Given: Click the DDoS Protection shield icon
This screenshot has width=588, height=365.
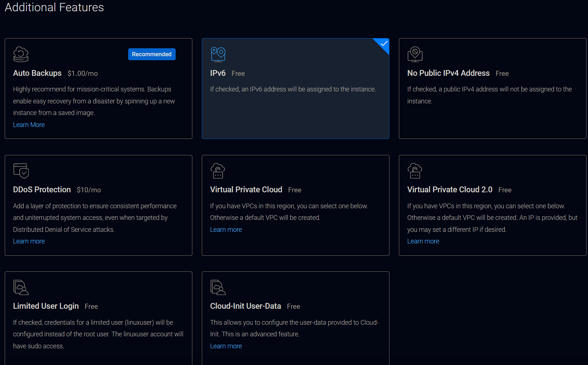Looking at the screenshot, I should 21,171.
